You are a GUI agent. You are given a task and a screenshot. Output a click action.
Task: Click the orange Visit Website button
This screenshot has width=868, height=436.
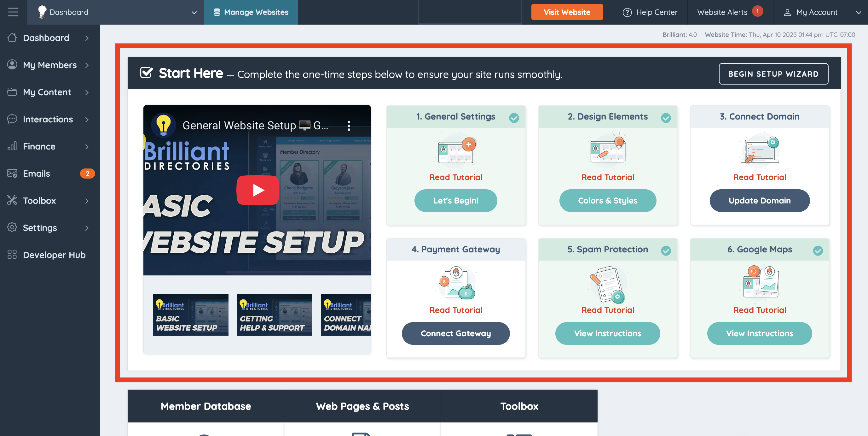(567, 13)
